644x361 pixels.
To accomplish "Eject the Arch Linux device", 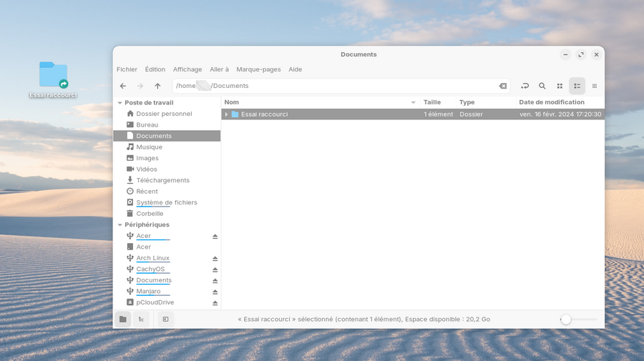I will tap(215, 259).
